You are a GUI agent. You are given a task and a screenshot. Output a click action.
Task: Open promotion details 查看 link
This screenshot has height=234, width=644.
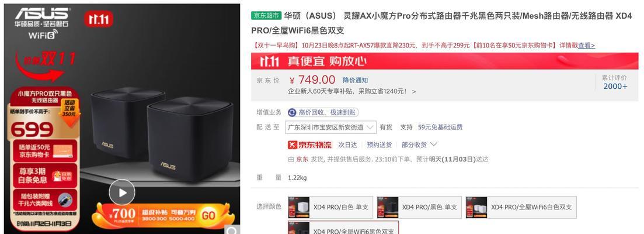pos(587,45)
